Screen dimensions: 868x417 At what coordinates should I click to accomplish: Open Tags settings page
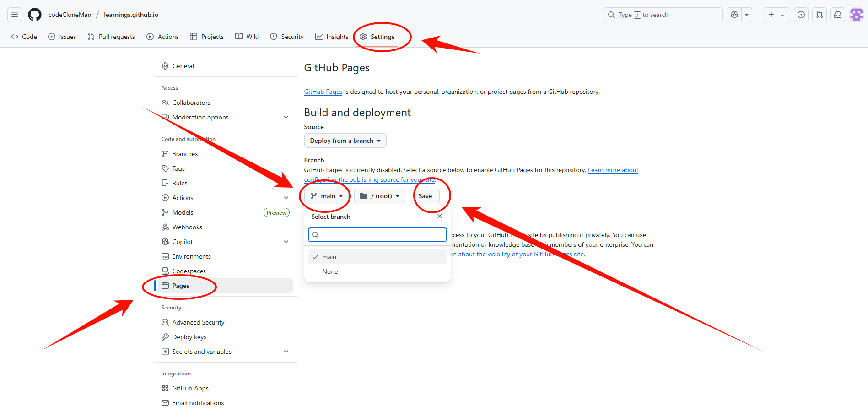[225, 168]
